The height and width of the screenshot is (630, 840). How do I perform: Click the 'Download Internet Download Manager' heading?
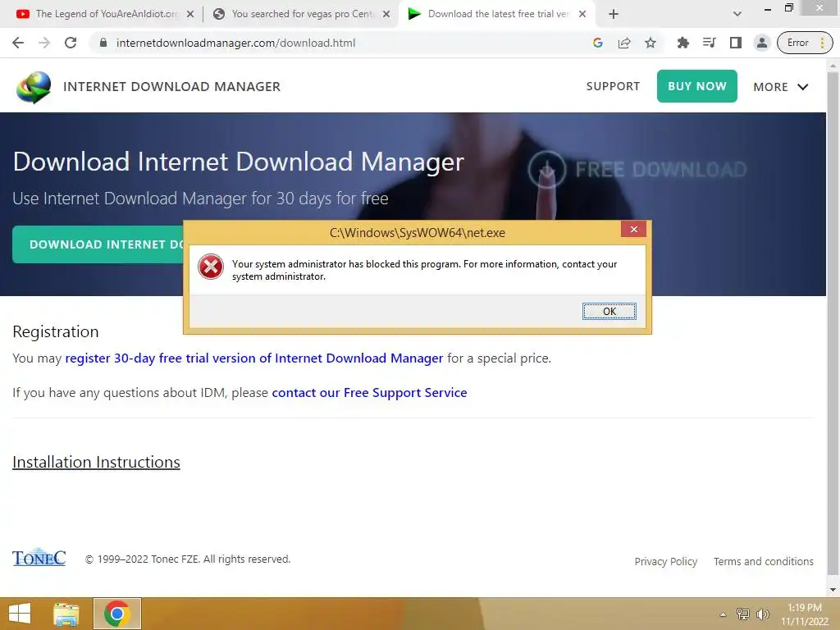click(x=239, y=162)
